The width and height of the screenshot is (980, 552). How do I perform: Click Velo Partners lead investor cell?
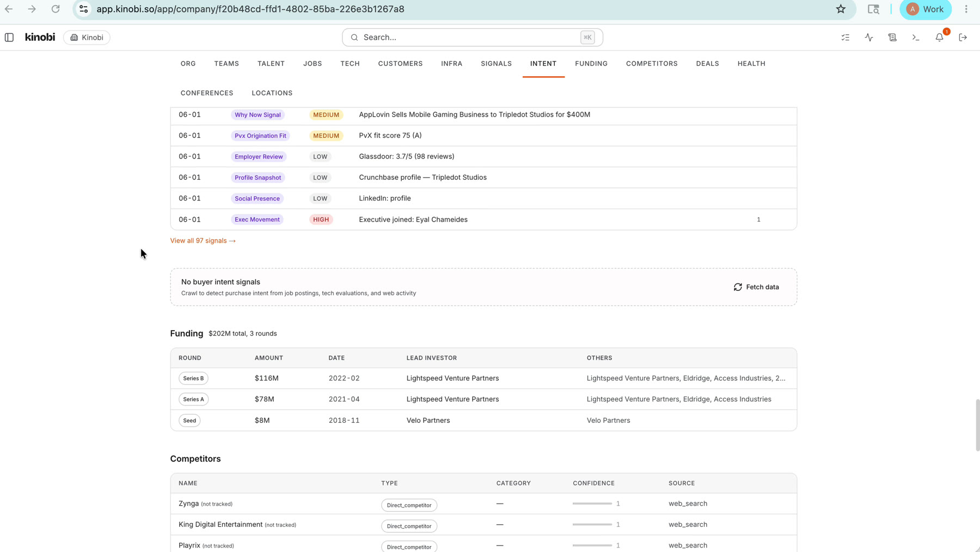click(428, 421)
